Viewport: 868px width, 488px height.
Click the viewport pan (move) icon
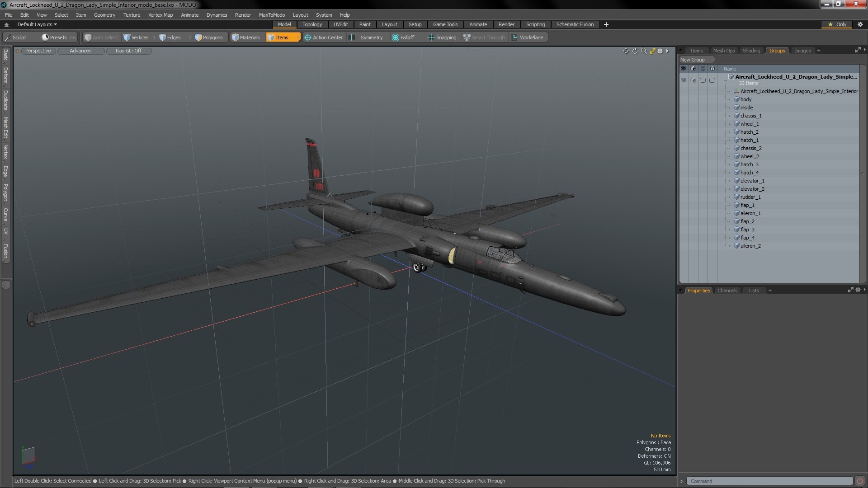click(x=626, y=51)
